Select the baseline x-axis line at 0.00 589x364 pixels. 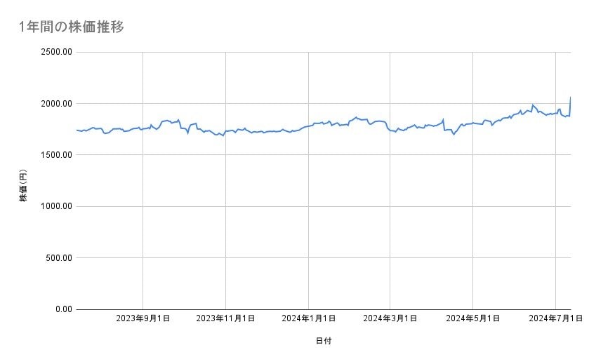[x=323, y=309]
